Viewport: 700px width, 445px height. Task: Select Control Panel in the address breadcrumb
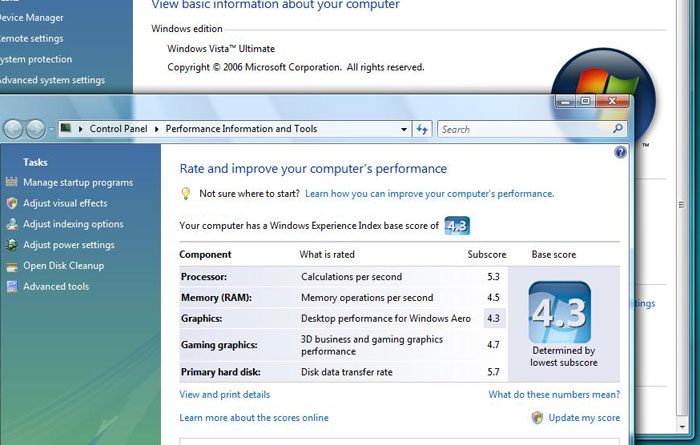[x=118, y=129]
